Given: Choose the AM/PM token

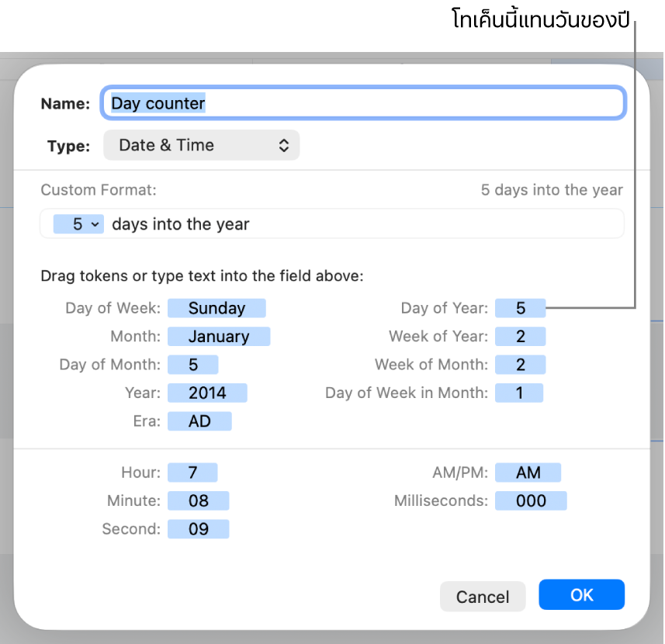Looking at the screenshot, I should pos(528,473).
